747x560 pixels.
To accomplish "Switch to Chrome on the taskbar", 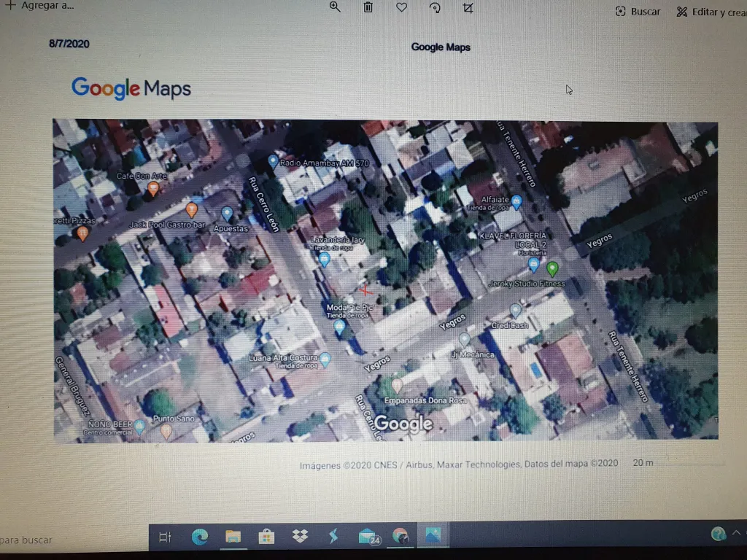I will 400,536.
